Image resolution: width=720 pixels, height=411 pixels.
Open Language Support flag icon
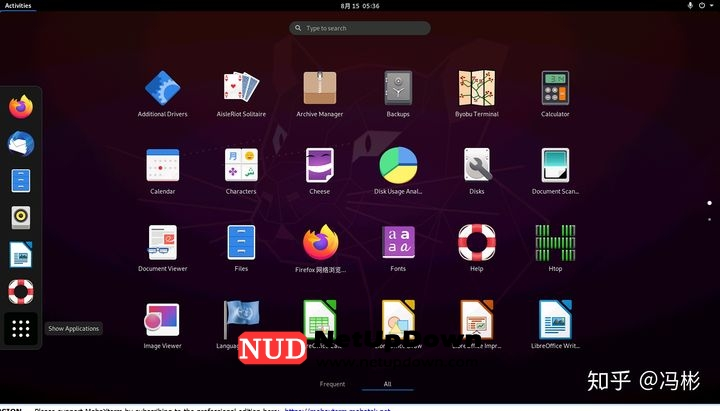[x=241, y=319]
